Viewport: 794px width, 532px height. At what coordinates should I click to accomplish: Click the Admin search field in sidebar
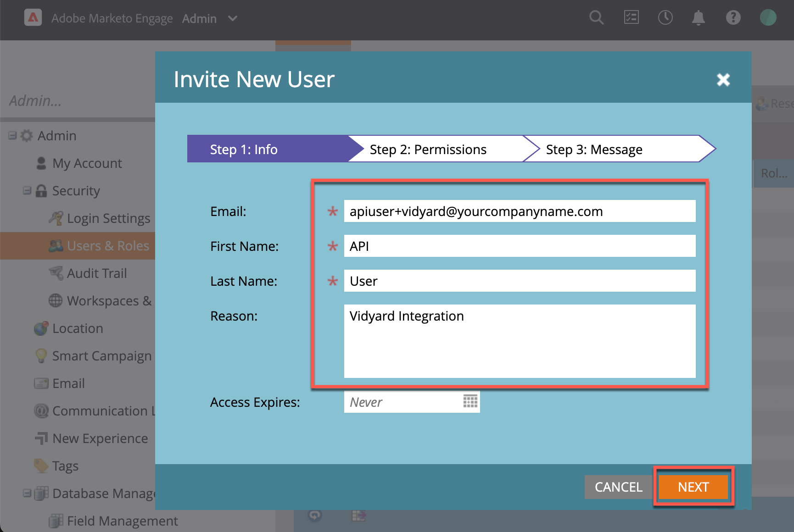(x=78, y=100)
